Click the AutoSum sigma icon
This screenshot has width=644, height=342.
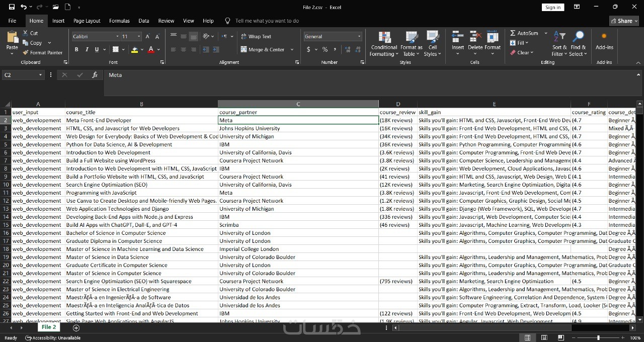[513, 33]
